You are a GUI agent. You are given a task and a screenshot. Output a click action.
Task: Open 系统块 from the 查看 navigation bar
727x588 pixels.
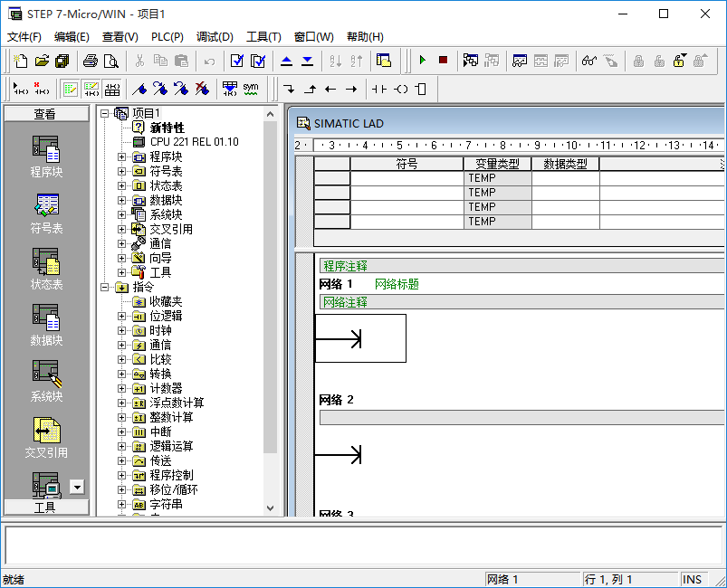[x=46, y=382]
